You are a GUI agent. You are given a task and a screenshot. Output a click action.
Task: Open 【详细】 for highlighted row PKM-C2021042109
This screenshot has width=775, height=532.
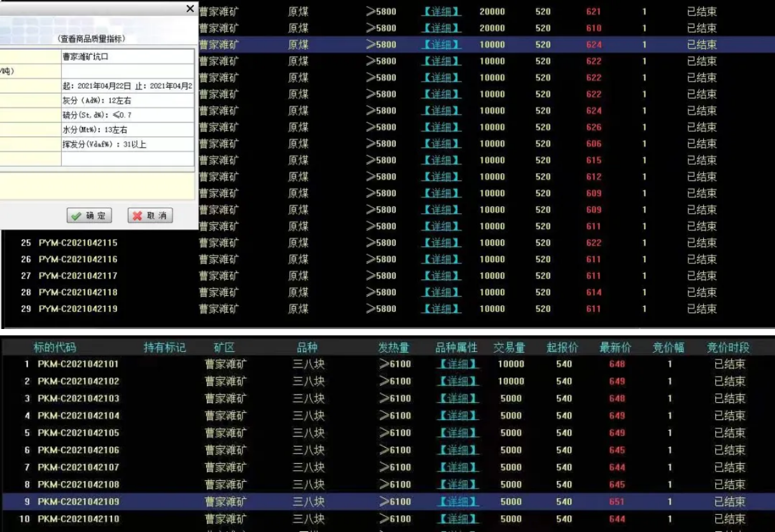click(457, 502)
